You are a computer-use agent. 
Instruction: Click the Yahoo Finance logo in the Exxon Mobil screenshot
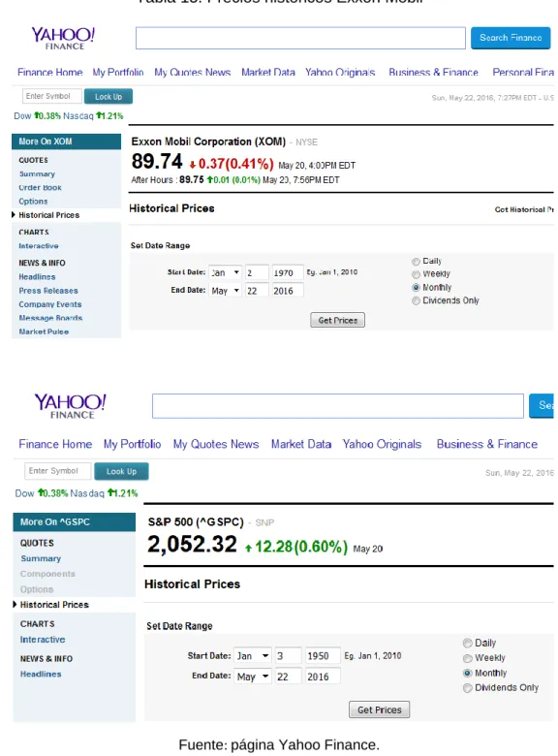click(x=63, y=38)
